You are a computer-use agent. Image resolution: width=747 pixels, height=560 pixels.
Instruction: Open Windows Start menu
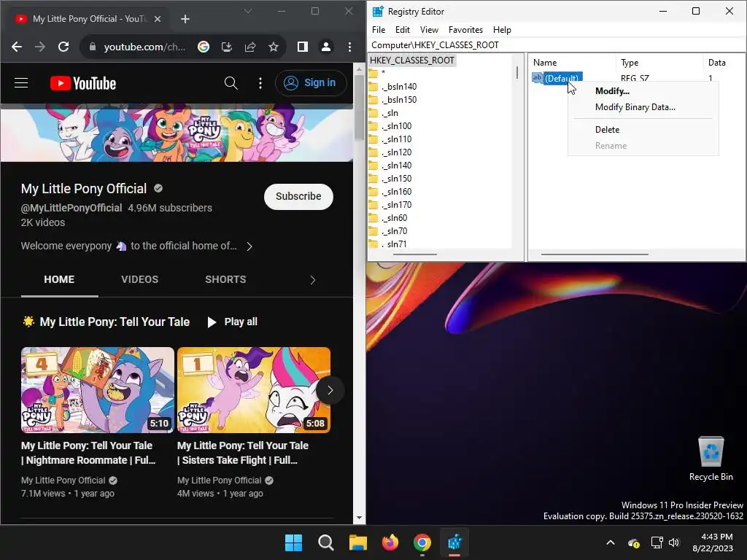pos(293,542)
